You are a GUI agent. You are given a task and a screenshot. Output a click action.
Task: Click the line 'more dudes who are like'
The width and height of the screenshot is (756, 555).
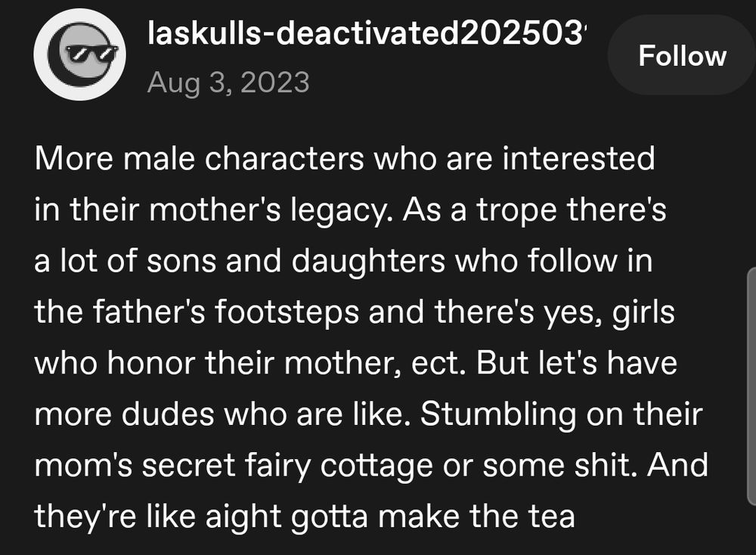pyautogui.click(x=368, y=414)
